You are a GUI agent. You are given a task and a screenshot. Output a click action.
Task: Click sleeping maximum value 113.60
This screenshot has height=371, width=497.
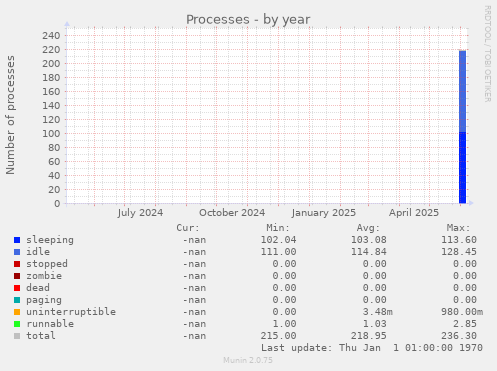click(459, 240)
